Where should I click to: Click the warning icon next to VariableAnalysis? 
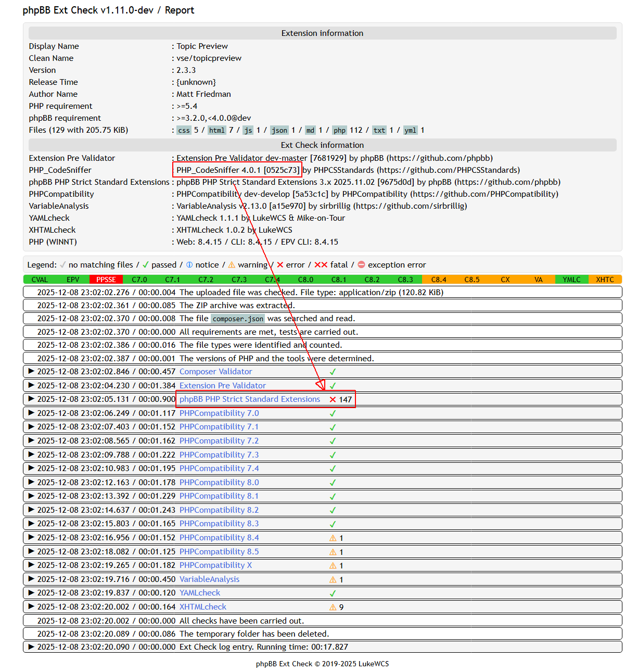coord(333,579)
